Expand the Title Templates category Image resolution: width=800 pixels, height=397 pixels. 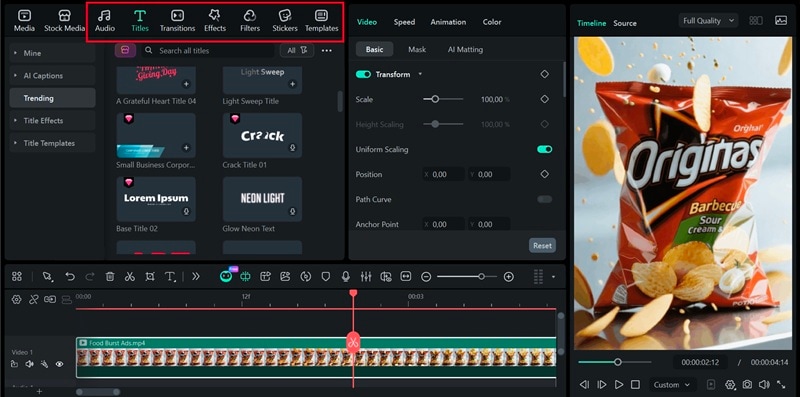[52, 143]
